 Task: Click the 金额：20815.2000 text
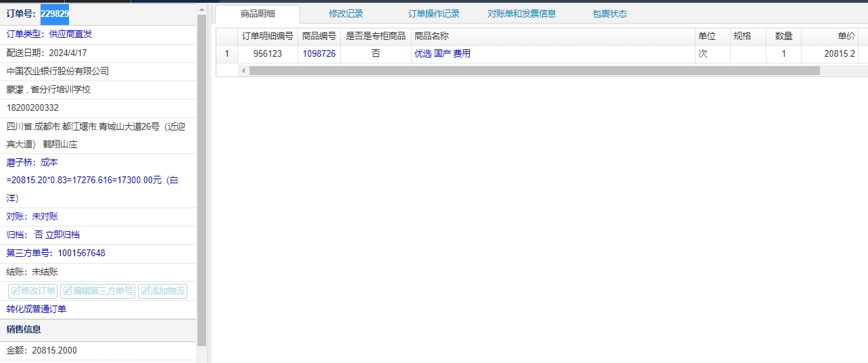tap(42, 350)
